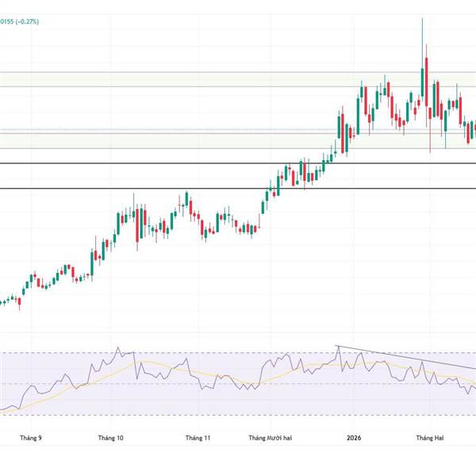Select the descending trendline on the RSI panel

click(x=405, y=358)
